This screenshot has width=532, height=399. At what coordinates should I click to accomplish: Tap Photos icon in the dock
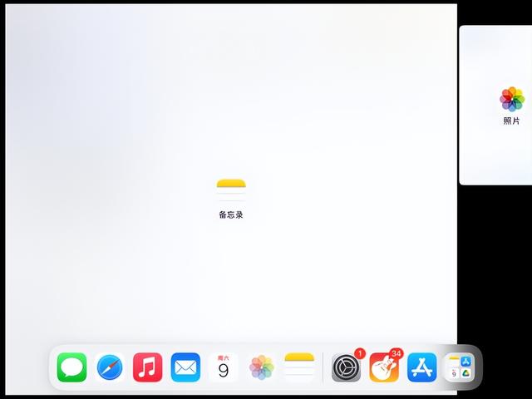coord(262,367)
